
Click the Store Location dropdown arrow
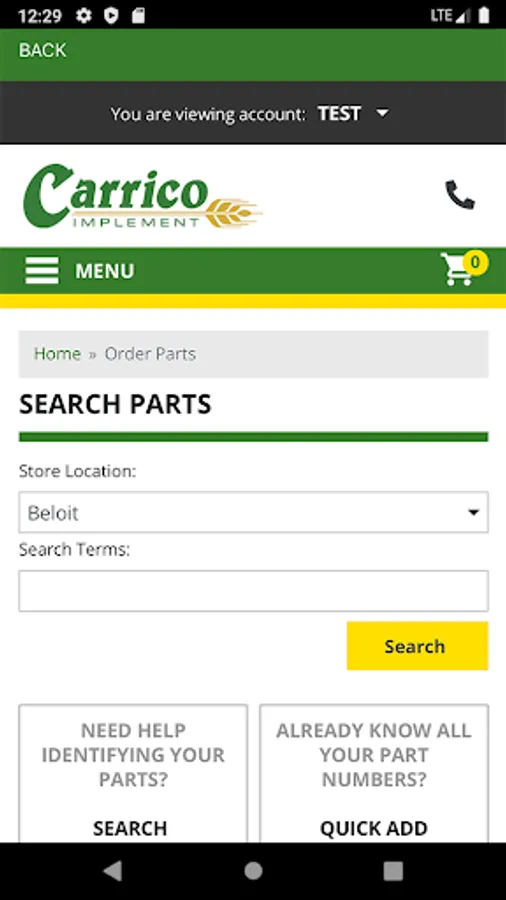tap(473, 513)
